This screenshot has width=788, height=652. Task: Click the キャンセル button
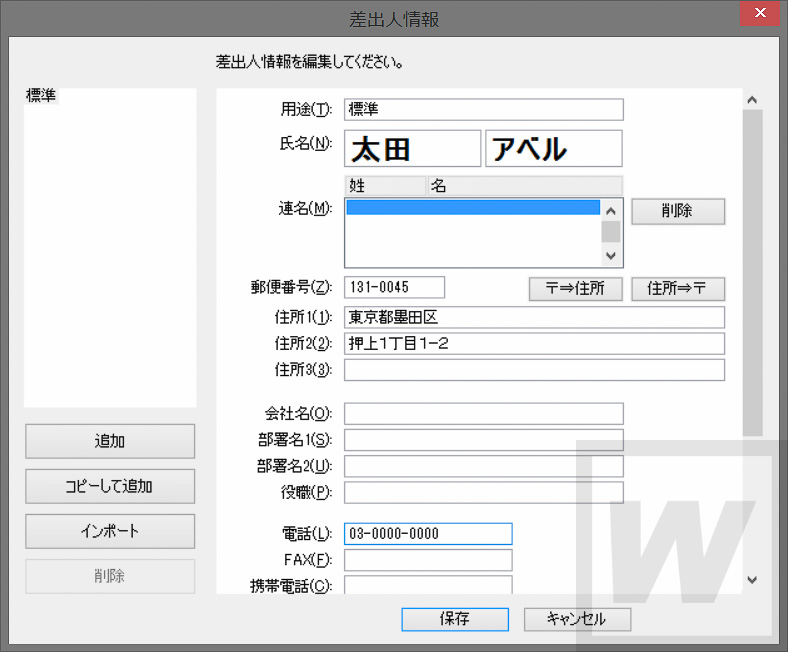(x=577, y=619)
